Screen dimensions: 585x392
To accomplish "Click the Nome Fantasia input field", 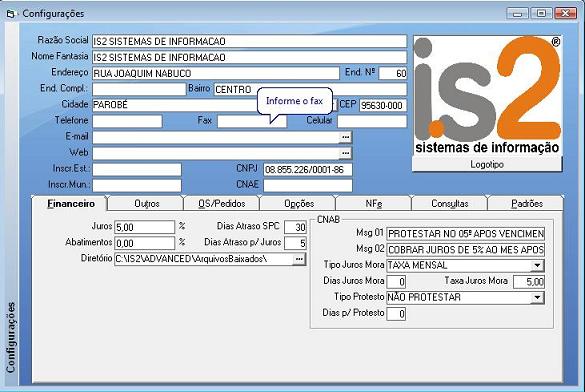I will [249, 57].
